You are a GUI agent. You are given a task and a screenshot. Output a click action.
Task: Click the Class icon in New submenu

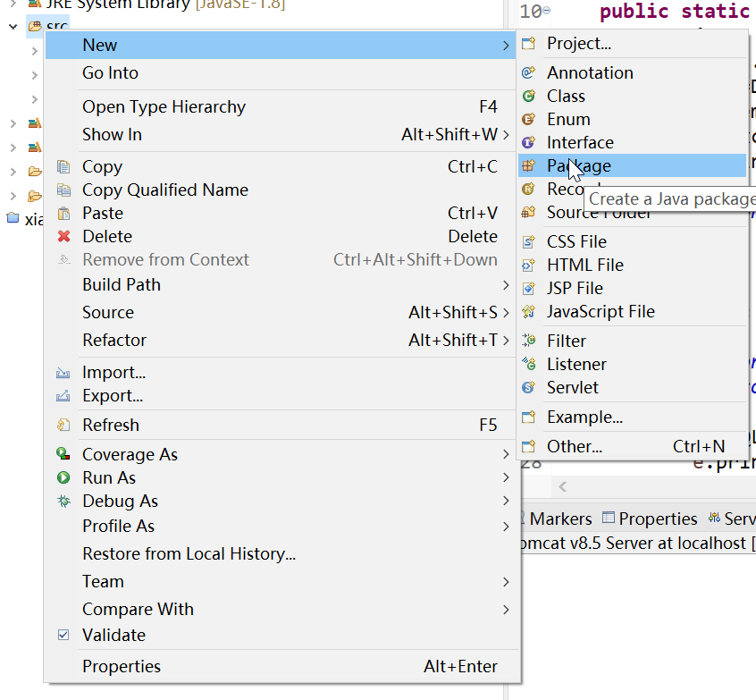coord(529,97)
